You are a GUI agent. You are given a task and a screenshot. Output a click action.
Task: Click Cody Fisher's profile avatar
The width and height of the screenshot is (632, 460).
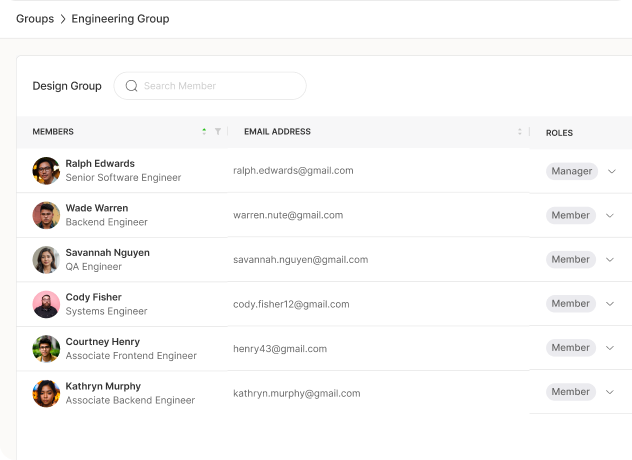46,304
